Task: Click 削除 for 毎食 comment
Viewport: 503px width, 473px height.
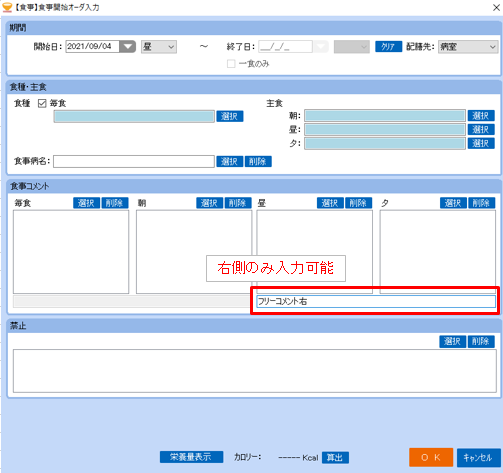Action: coord(115,203)
